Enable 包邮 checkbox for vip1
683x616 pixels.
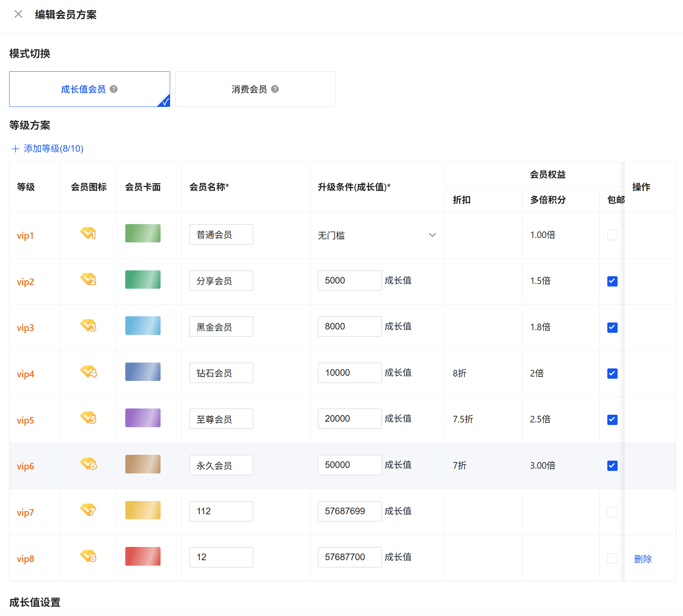click(612, 235)
